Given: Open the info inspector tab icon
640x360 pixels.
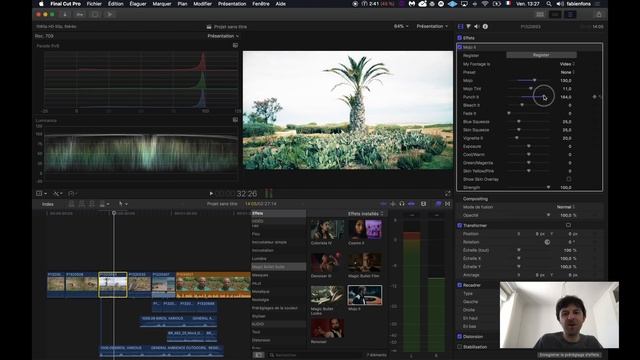Looking at the screenshot, I should click(485, 27).
